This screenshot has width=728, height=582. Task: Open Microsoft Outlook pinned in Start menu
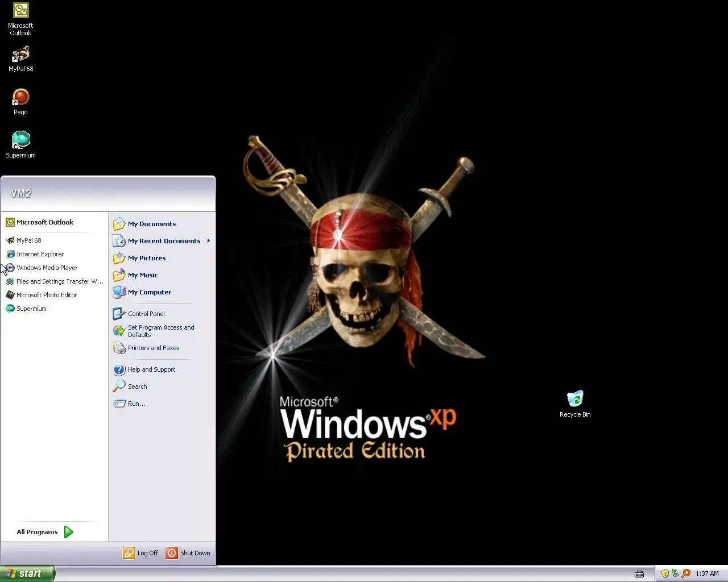[55, 222]
